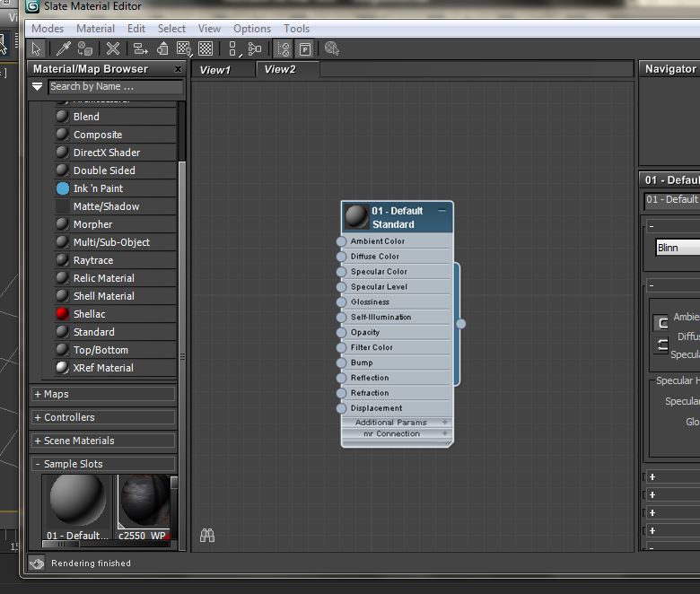Expand mr Connection on node

pos(444,433)
